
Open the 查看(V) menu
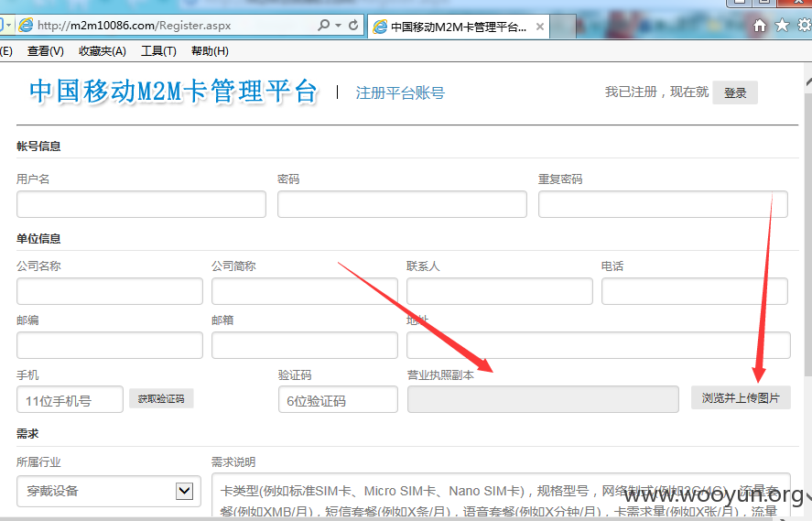click(46, 51)
